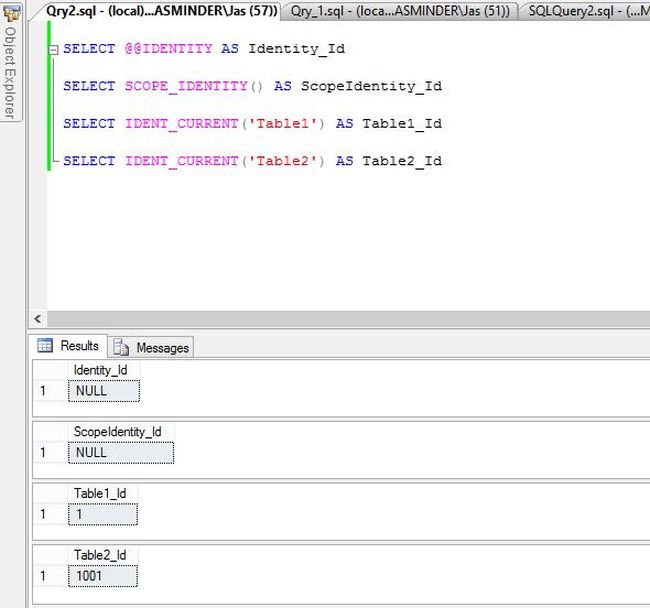Select the NULL cell under Identity_Id
This screenshot has height=608, width=650.
click(x=104, y=391)
